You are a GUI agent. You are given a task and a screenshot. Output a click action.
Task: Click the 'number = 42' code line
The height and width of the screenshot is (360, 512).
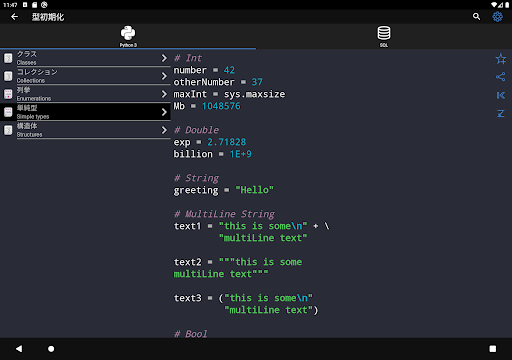click(204, 70)
